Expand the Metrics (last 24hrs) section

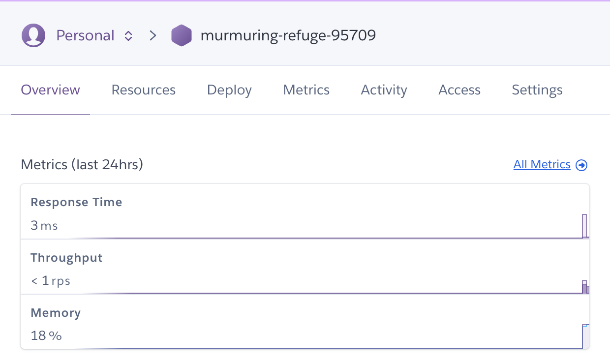click(x=82, y=164)
